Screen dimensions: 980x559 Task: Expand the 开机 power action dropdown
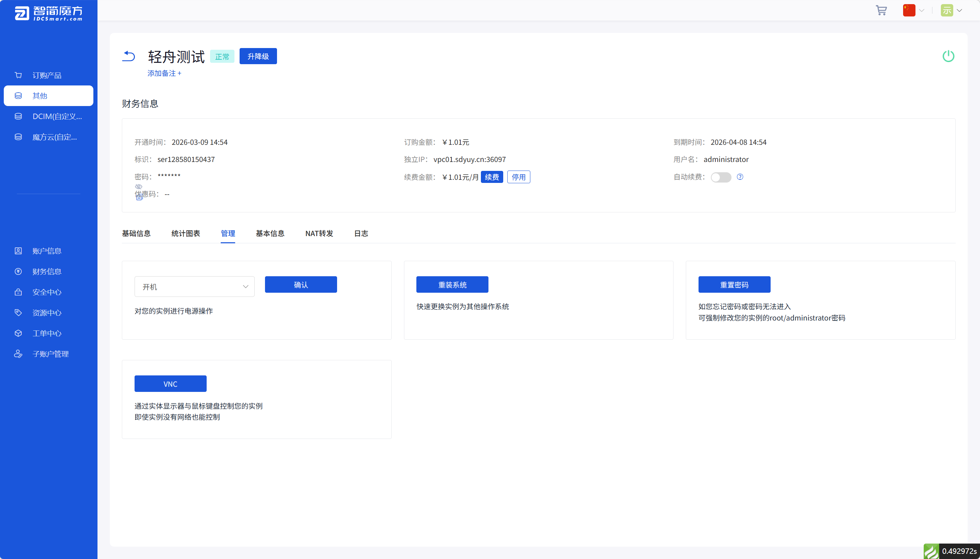point(194,287)
